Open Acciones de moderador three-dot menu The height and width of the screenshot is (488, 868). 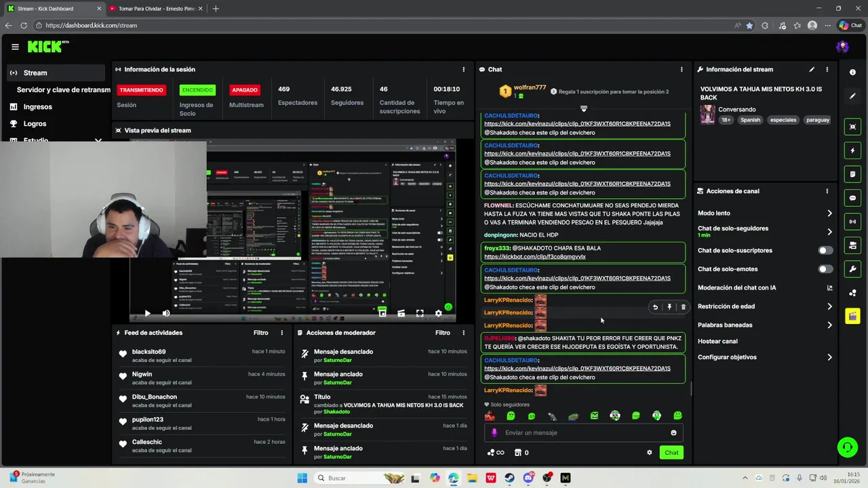click(464, 333)
